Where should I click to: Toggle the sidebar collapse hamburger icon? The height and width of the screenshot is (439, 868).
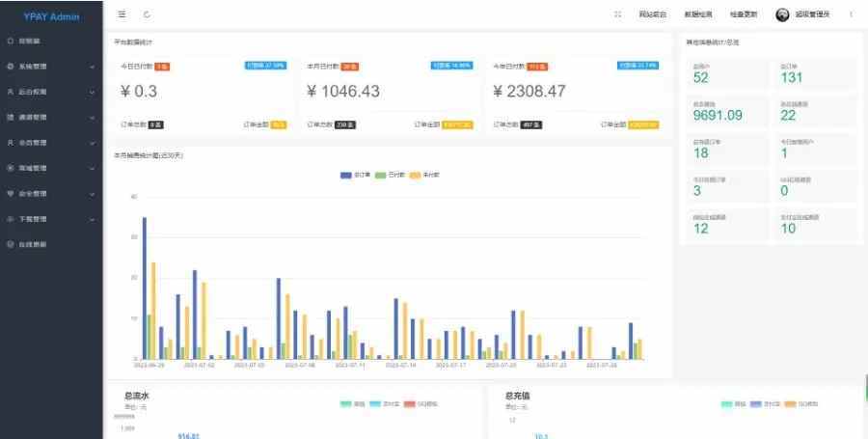click(122, 14)
